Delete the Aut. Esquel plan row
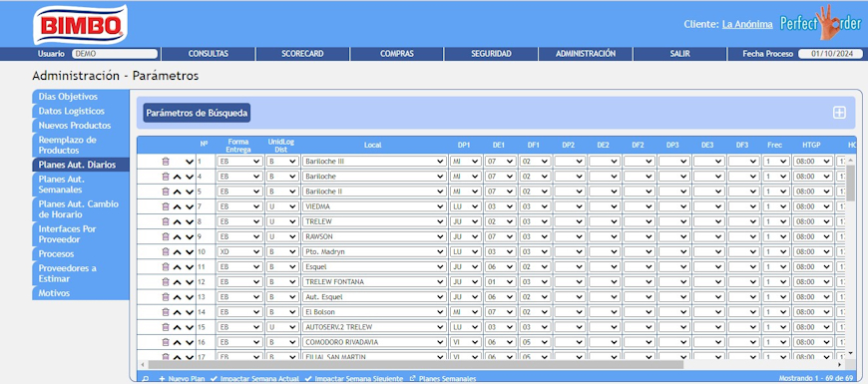The height and width of the screenshot is (384, 868). click(x=165, y=297)
